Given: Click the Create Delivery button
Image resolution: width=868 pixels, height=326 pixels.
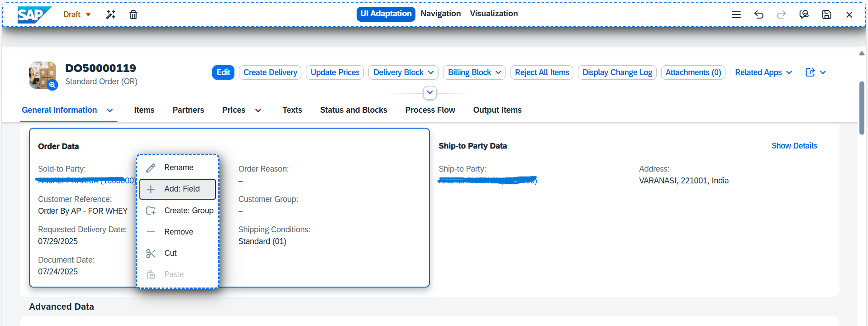Looking at the screenshot, I should pos(270,72).
